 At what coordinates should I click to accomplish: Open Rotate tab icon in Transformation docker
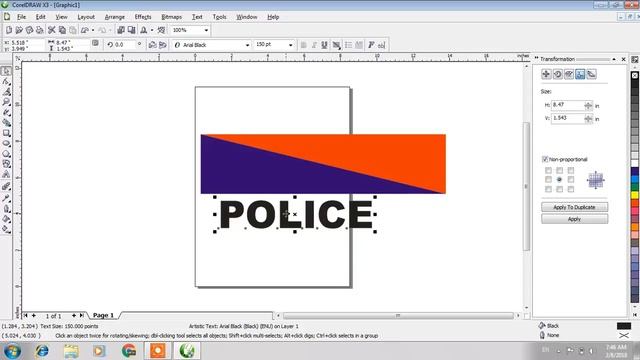coord(558,74)
